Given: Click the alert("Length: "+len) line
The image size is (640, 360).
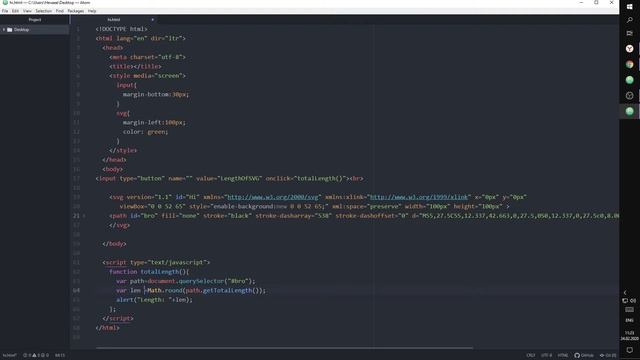Looking at the screenshot, I should (154, 300).
